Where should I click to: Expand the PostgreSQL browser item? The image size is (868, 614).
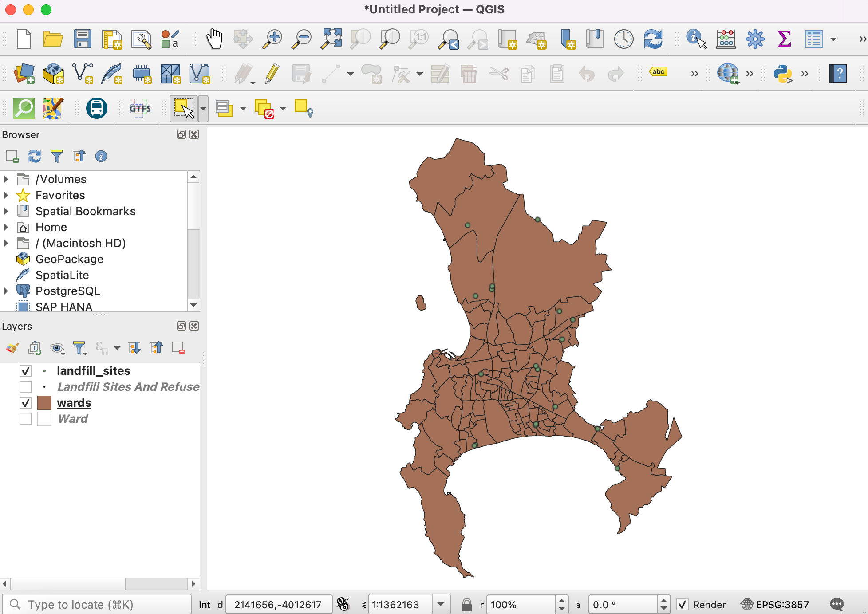(6, 291)
